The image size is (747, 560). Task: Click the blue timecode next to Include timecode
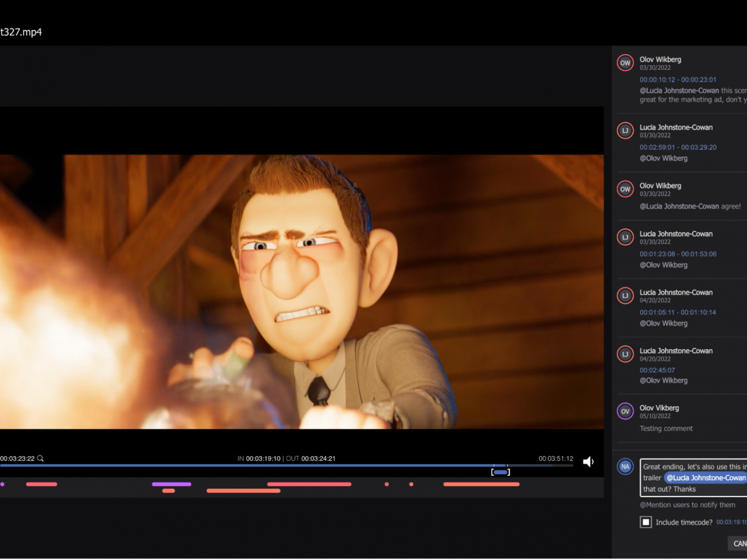(x=731, y=523)
